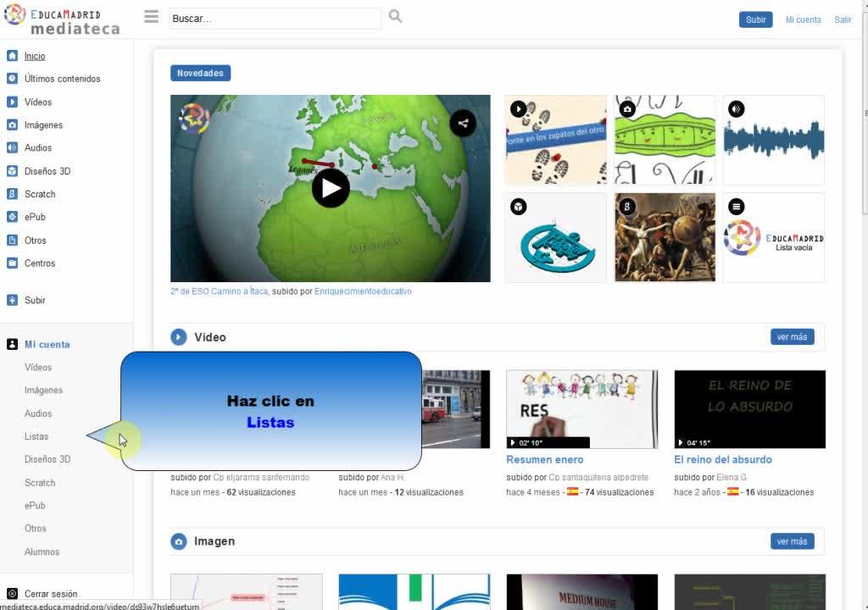868x610 pixels.
Task: Click the search magnifier icon
Action: 395,17
